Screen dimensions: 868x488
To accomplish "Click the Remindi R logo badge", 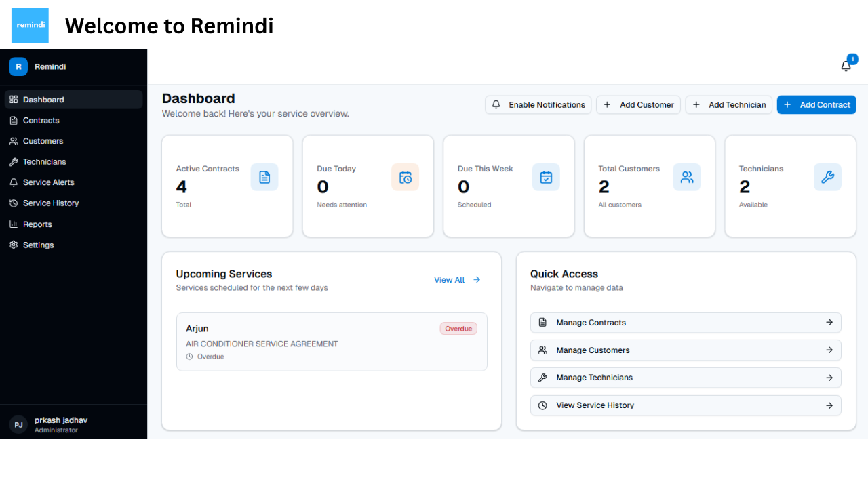I will [18, 66].
